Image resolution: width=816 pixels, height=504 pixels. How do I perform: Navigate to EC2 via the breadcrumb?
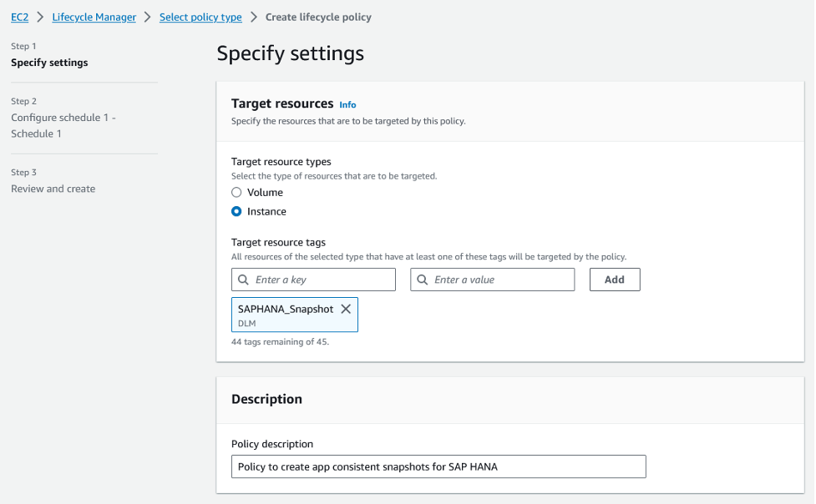[19, 17]
